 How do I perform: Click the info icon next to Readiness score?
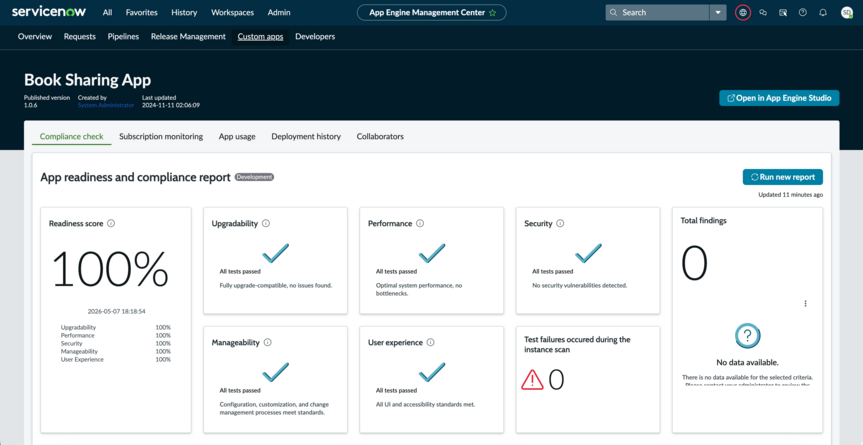coord(111,223)
